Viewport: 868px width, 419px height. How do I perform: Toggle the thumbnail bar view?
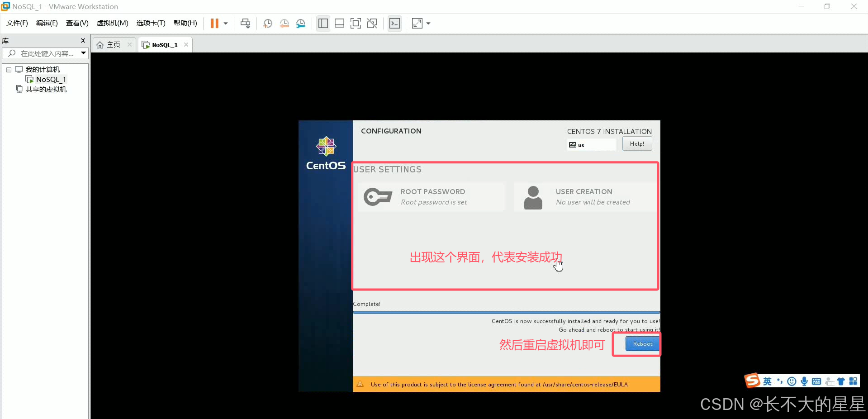[339, 24]
